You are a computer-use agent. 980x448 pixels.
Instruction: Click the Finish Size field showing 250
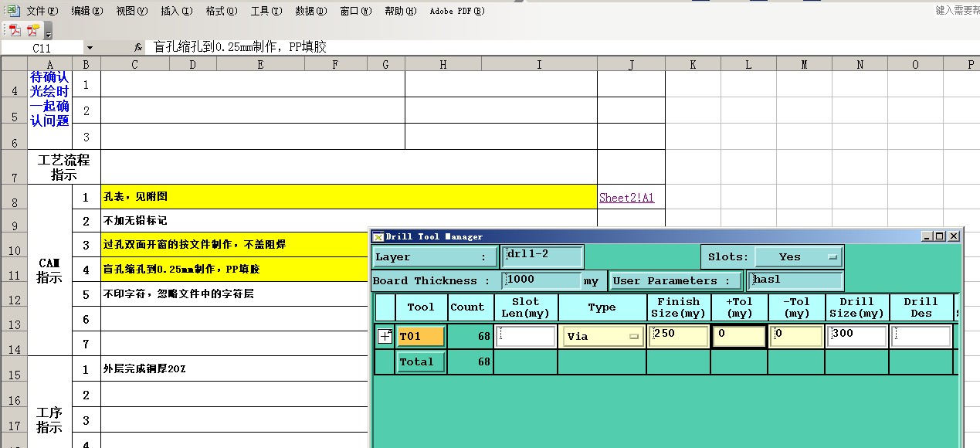pyautogui.click(x=678, y=336)
